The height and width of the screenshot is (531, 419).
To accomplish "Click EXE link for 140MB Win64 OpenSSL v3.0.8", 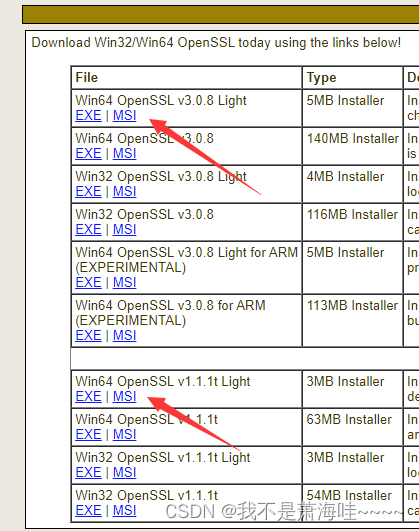I will [x=88, y=153].
